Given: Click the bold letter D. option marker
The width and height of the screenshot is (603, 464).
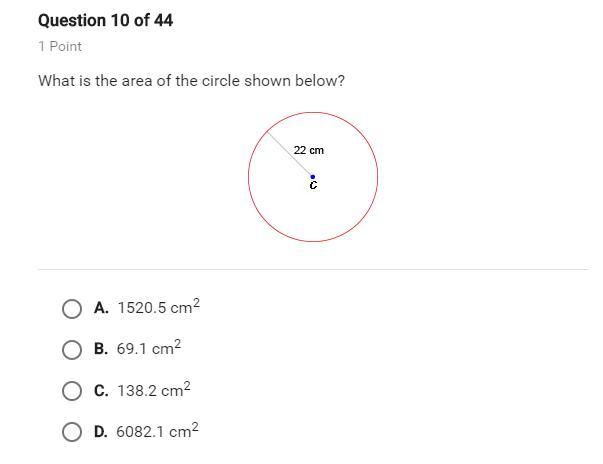Looking at the screenshot, I should tap(101, 432).
